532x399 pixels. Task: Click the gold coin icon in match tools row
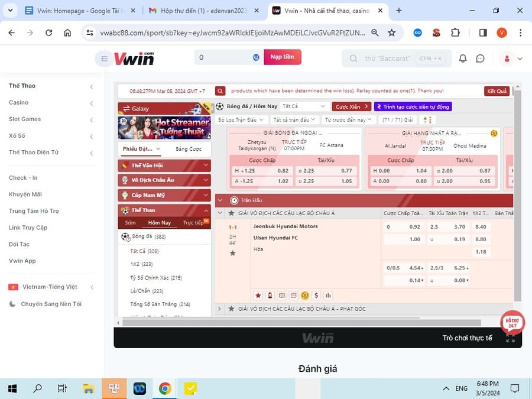[304, 296]
